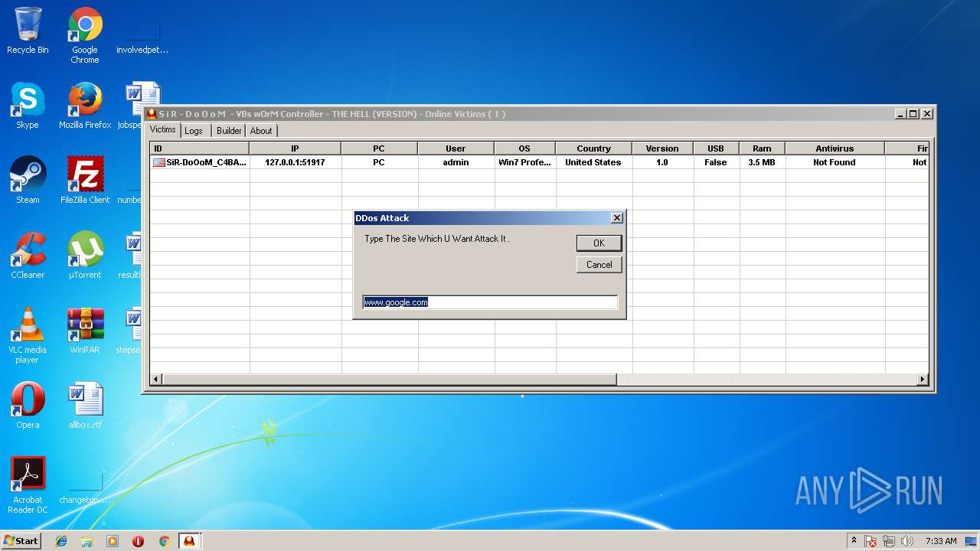Click the Version column header
Image resolution: width=980 pixels, height=551 pixels.
pyautogui.click(x=663, y=148)
